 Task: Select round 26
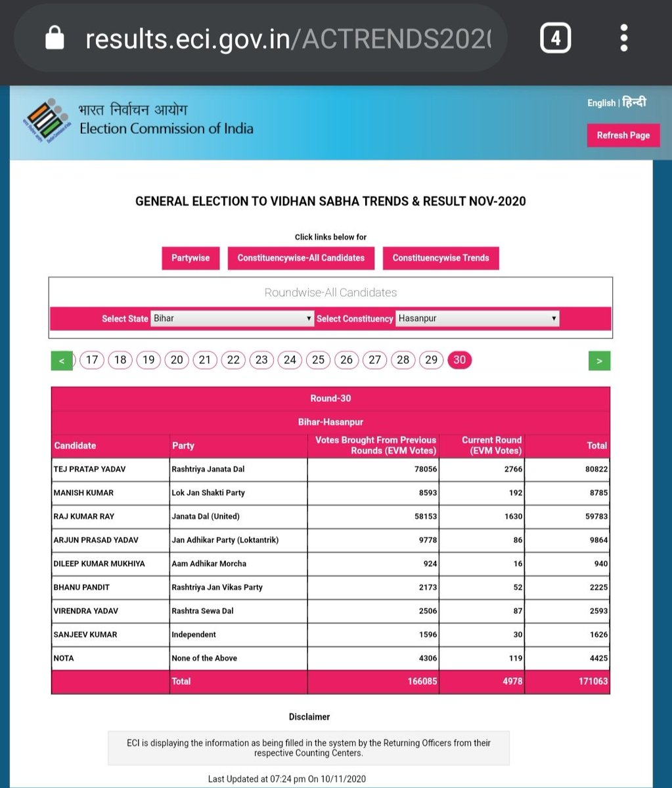346,360
